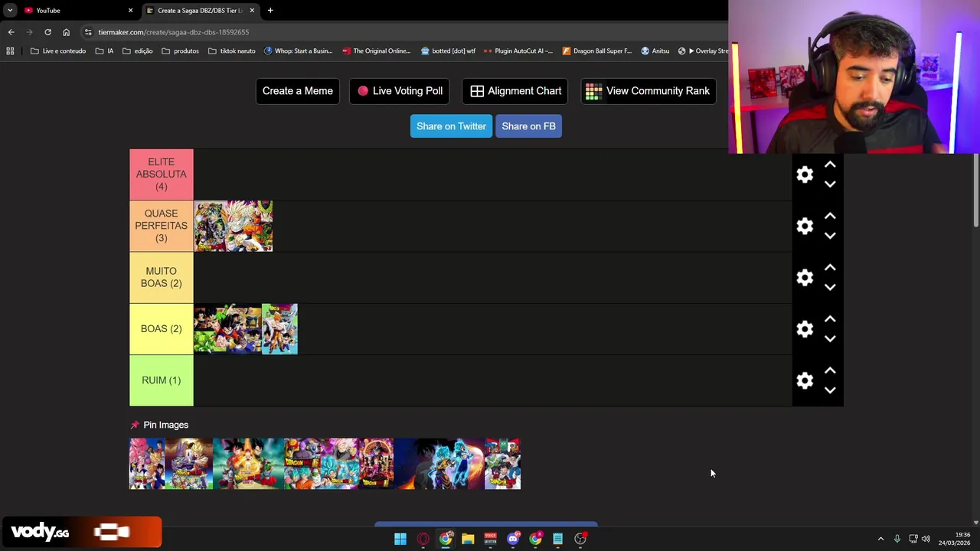Move BOAS row up
Viewport: 980px width, 551px height.
pyautogui.click(x=830, y=319)
